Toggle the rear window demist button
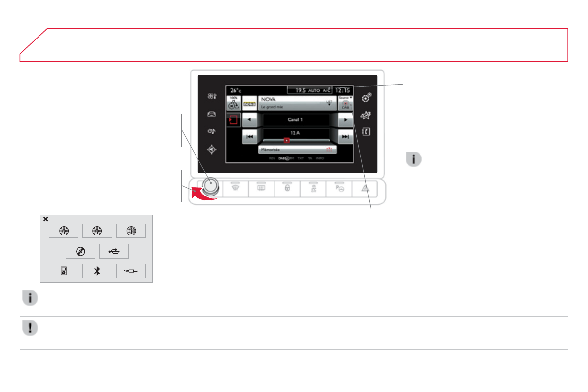Image resolution: width=588 pixels, height=392 pixels. tap(262, 188)
